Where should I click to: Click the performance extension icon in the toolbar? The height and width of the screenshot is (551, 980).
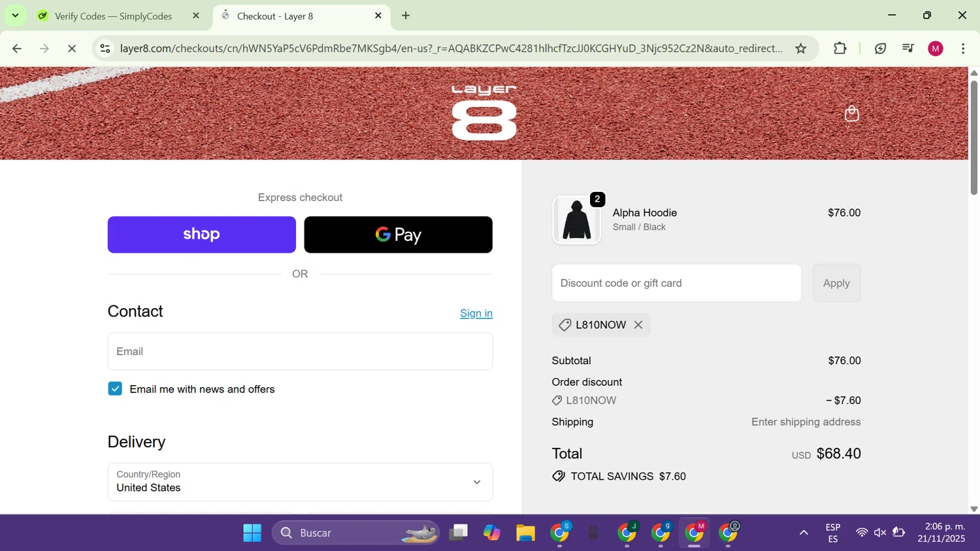tap(881, 48)
